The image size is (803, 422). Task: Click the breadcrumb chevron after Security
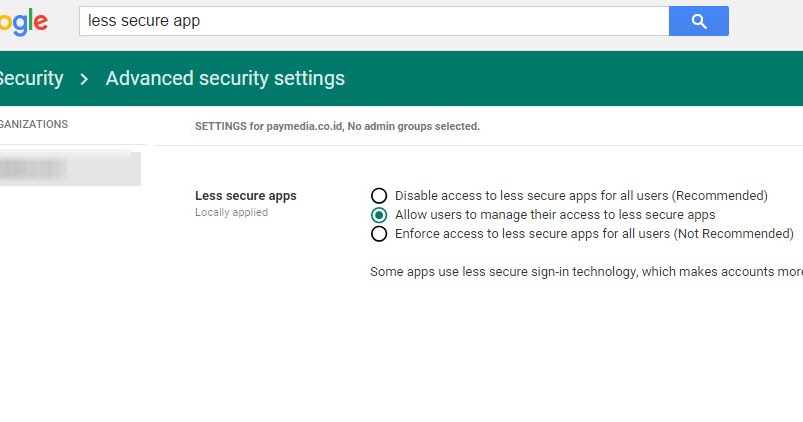[85, 78]
